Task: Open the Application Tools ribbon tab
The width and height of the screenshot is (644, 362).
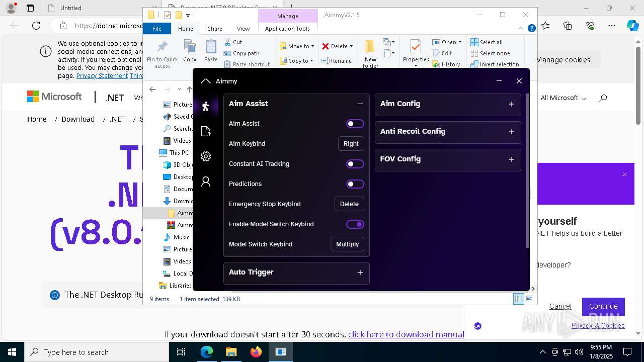Action: [287, 29]
